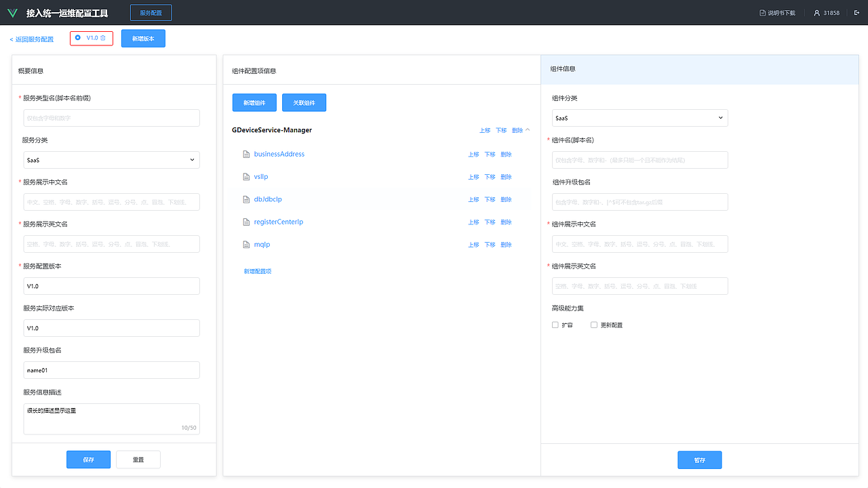This screenshot has width=868, height=488.
Task: Enable the 更新配置 checkbox
Action: [x=594, y=325]
